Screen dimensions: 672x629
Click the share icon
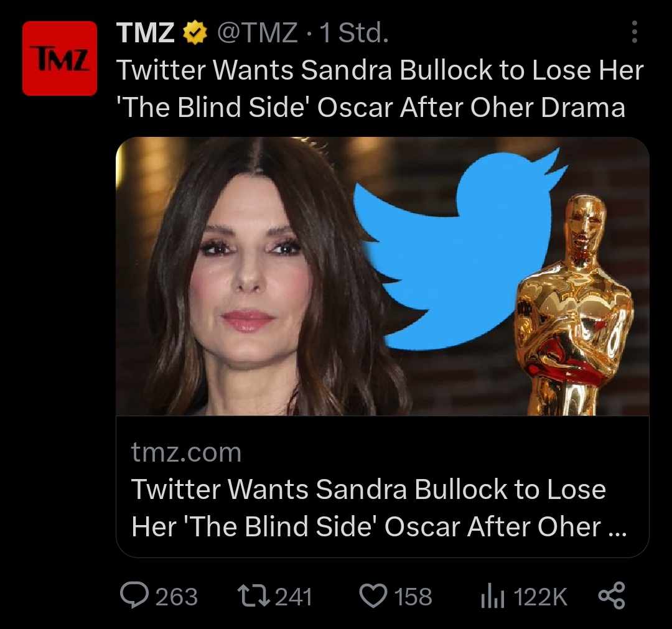coord(612,595)
